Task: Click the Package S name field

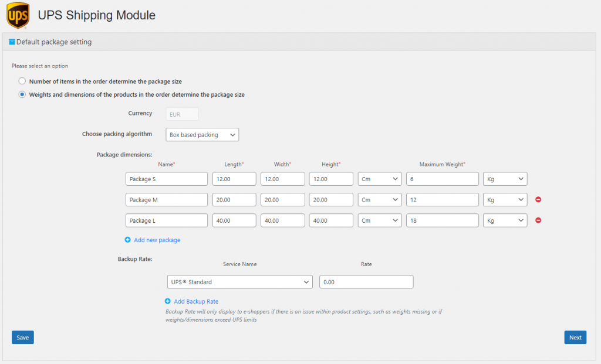Action: click(x=166, y=179)
